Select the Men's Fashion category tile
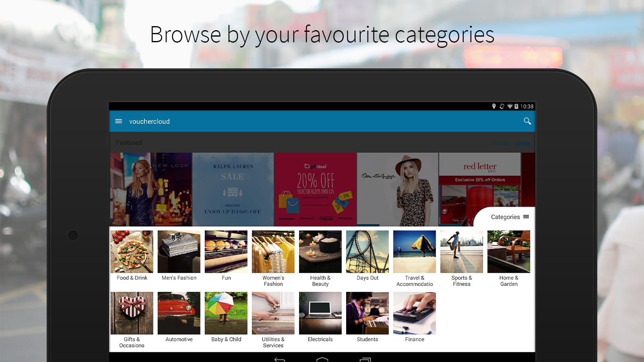The height and width of the screenshot is (362, 644). (x=179, y=256)
